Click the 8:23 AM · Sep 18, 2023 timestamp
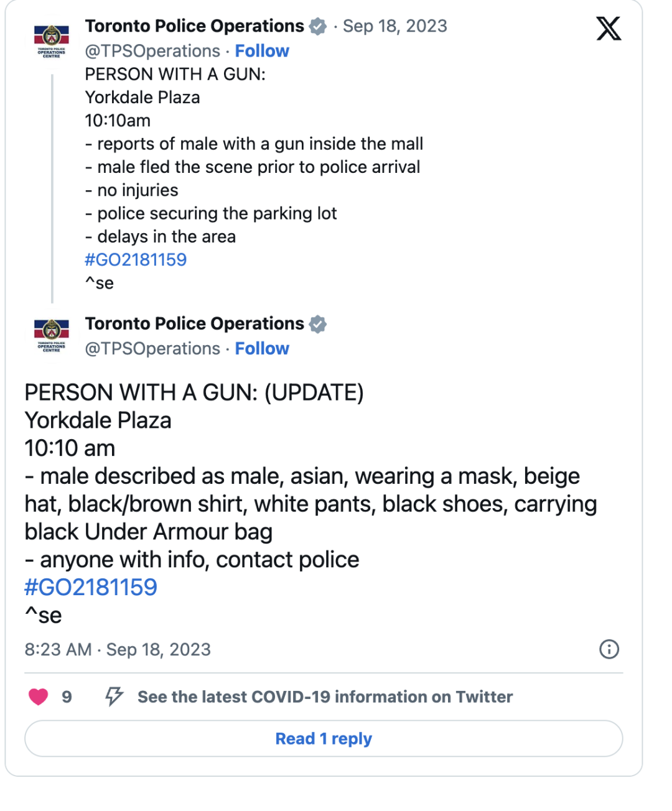Screen dimensions: 672x811 [118, 649]
